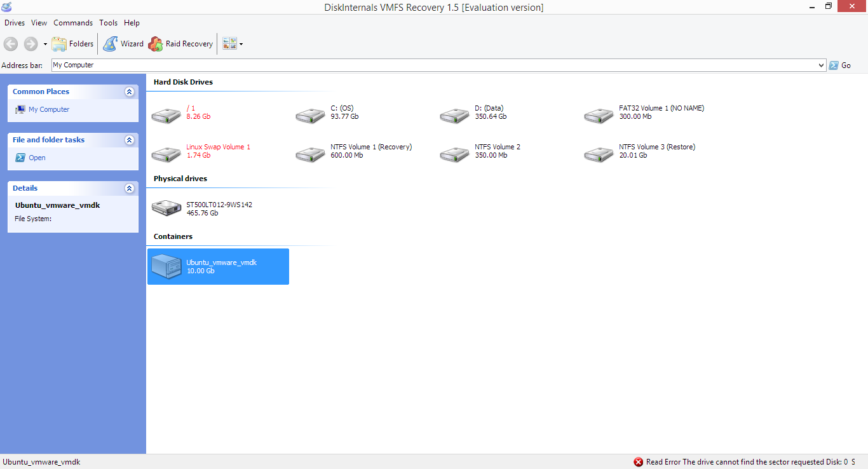The width and height of the screenshot is (868, 469).
Task: Click '93.77 Gb' size text
Action: pos(344,117)
